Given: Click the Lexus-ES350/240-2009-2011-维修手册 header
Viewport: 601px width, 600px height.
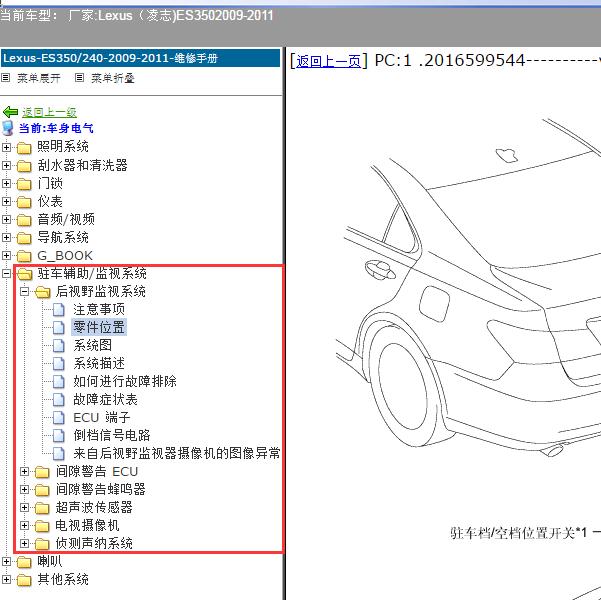Looking at the screenshot, I should point(140,58).
